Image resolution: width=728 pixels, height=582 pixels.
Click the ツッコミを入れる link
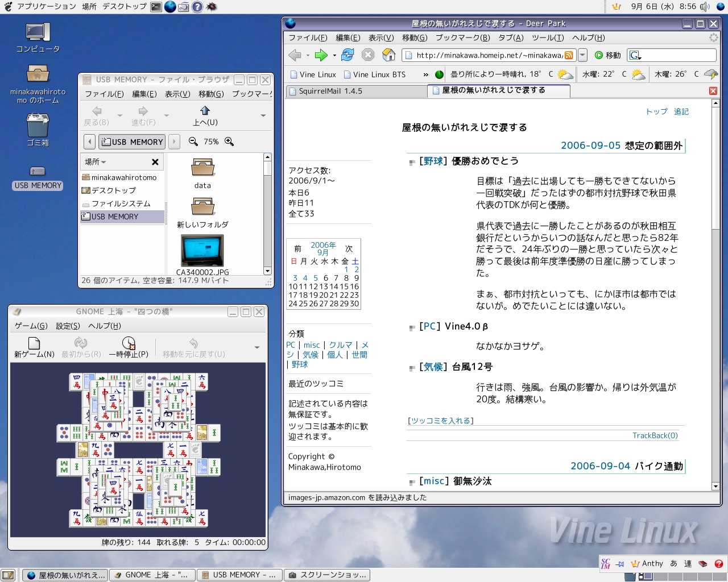(442, 421)
